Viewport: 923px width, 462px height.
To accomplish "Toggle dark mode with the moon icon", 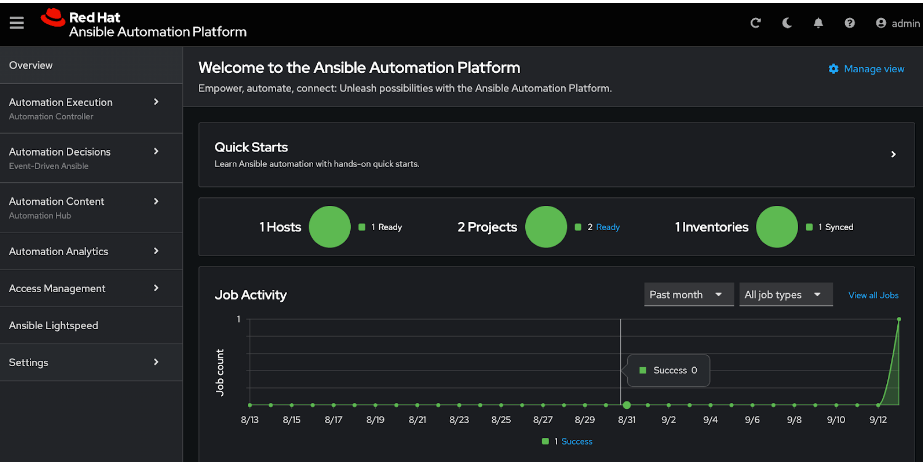I will 786,23.
